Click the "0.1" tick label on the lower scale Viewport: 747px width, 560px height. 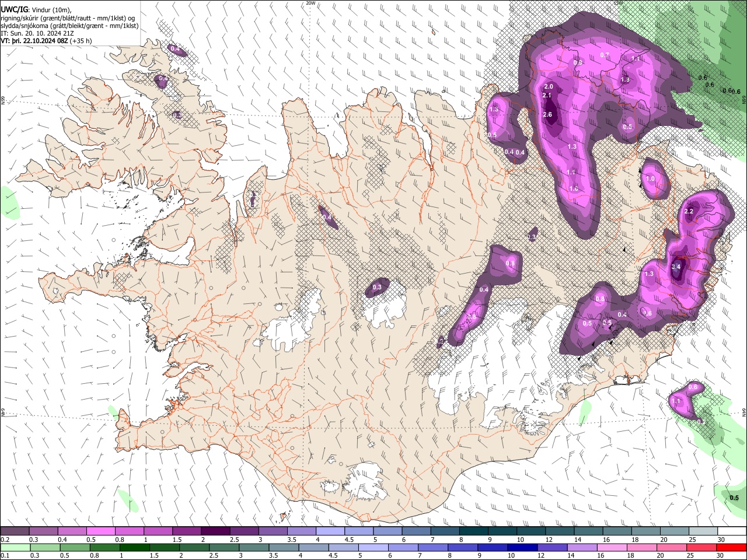[x=5, y=555]
